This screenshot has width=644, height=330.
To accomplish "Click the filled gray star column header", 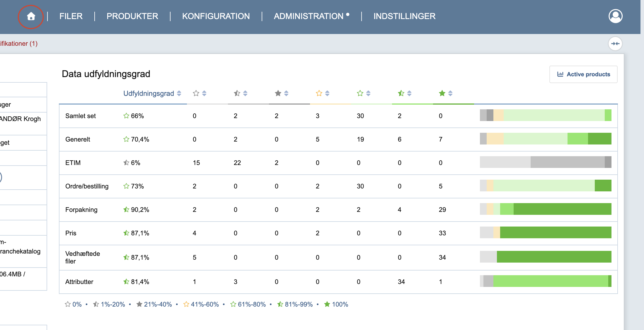I will pos(278,93).
